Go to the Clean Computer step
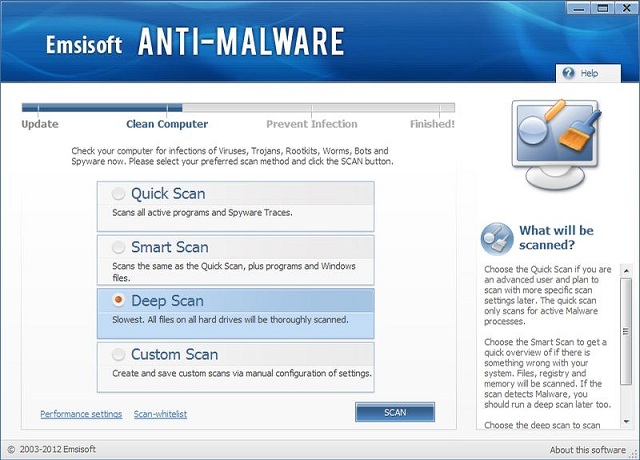 [167, 124]
